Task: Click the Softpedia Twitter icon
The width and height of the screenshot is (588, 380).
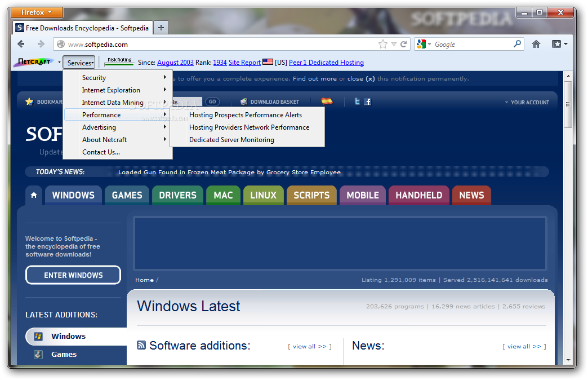Action: coord(358,101)
